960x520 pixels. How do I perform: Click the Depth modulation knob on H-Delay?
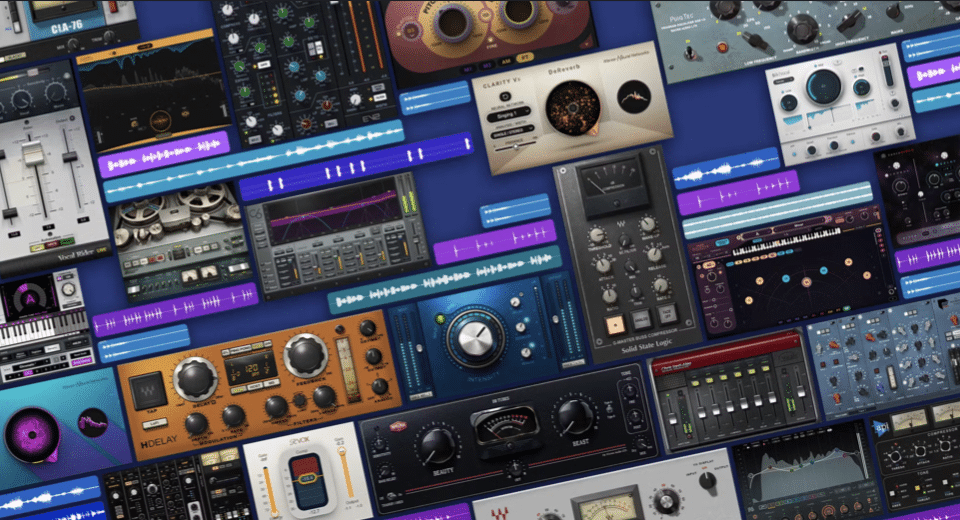(x=196, y=424)
